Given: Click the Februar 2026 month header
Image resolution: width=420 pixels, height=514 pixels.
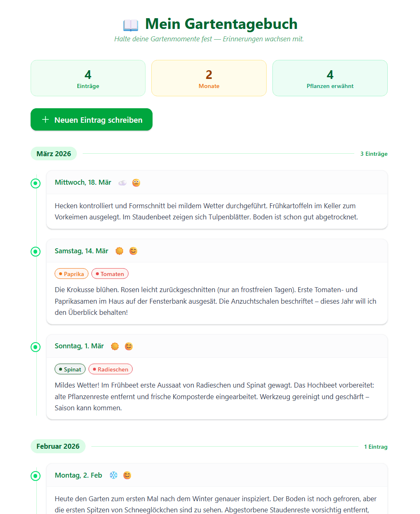Looking at the screenshot, I should coord(58,446).
